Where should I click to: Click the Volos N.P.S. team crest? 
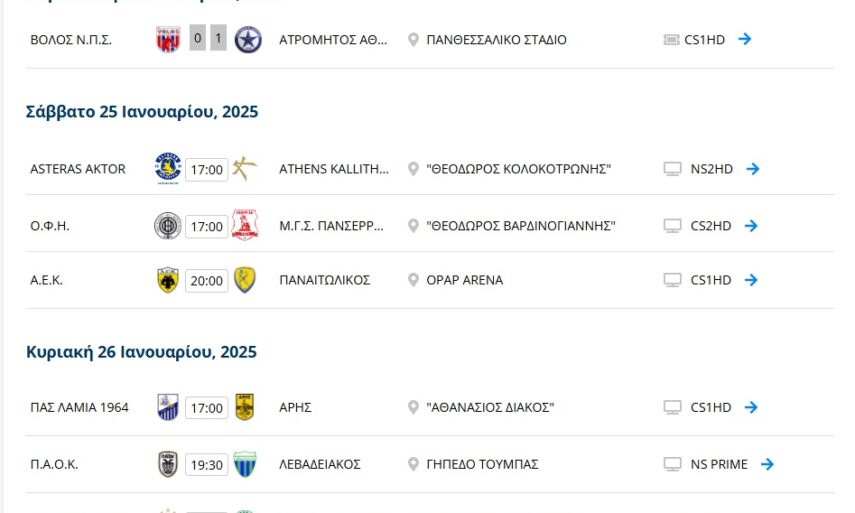point(167,40)
